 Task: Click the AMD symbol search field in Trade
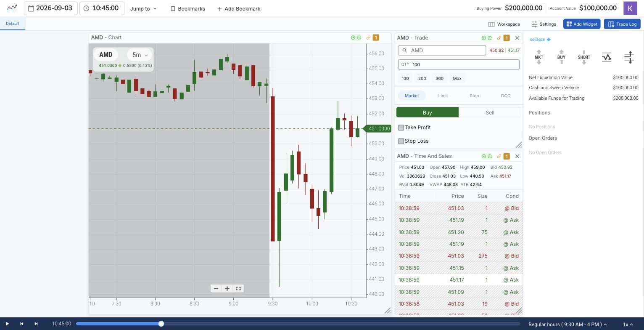[x=442, y=51]
